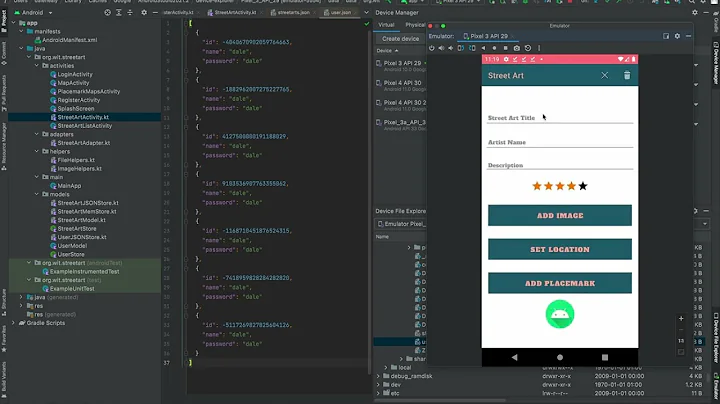The width and height of the screenshot is (720, 404).
Task: Tap ADD IMAGE button
Action: (x=560, y=215)
